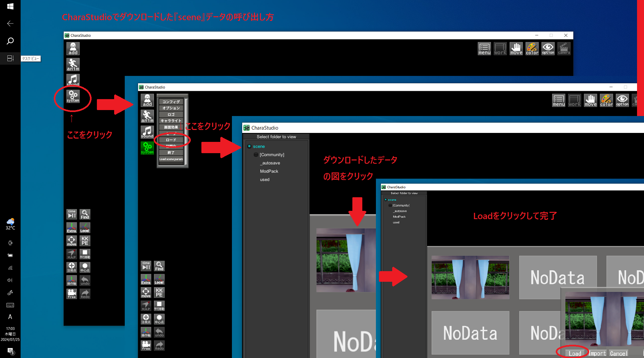
Task: Click the color palette icon in second window
Action: point(607,100)
